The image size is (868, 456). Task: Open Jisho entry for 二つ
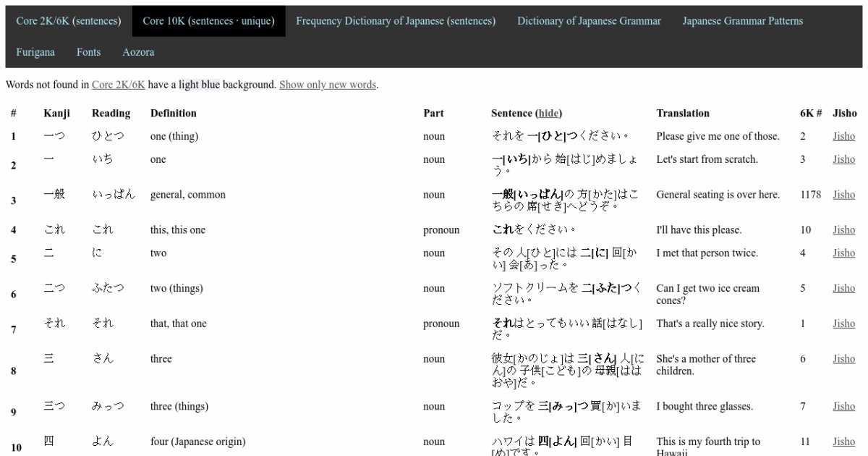tap(843, 287)
